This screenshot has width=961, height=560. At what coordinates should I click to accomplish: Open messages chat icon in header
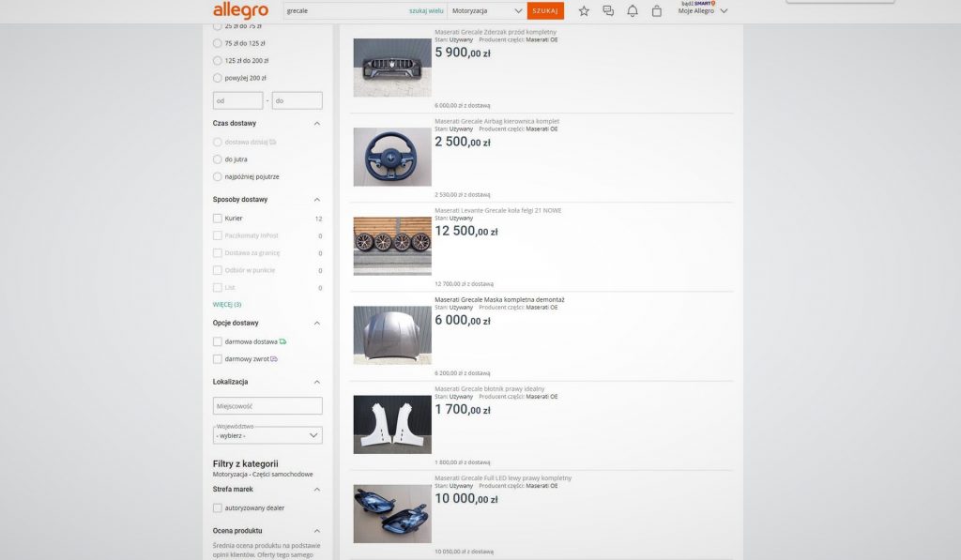point(608,11)
